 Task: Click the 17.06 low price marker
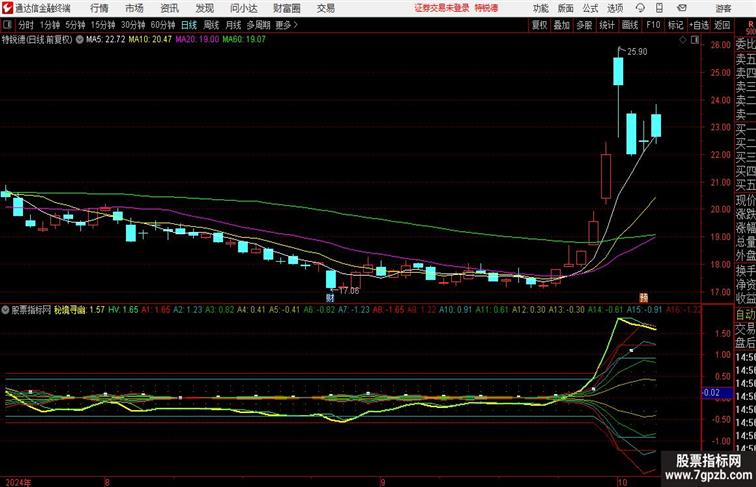[349, 291]
